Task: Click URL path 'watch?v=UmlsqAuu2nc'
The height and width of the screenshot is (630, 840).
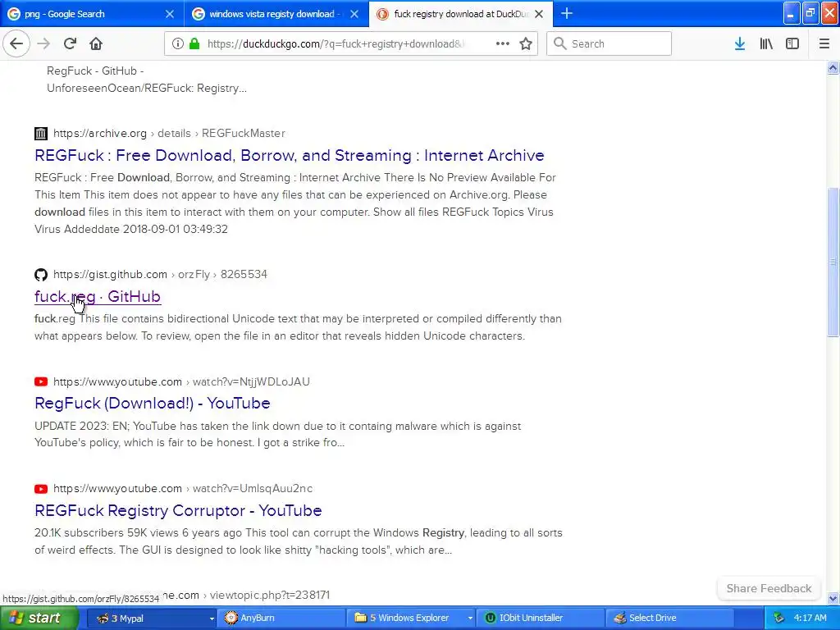Action: click(253, 489)
